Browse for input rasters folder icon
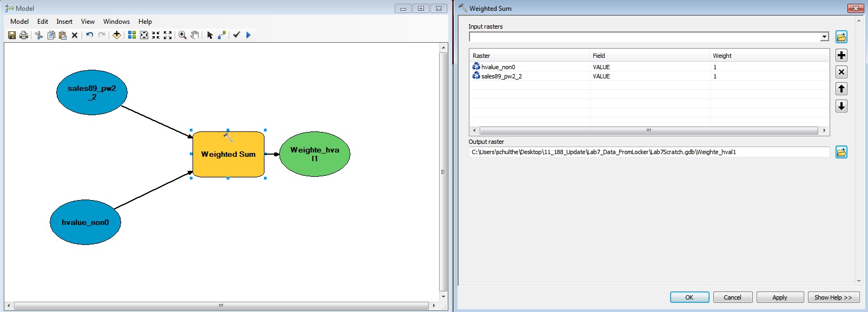Image resolution: width=868 pixels, height=312 pixels. pyautogui.click(x=842, y=37)
